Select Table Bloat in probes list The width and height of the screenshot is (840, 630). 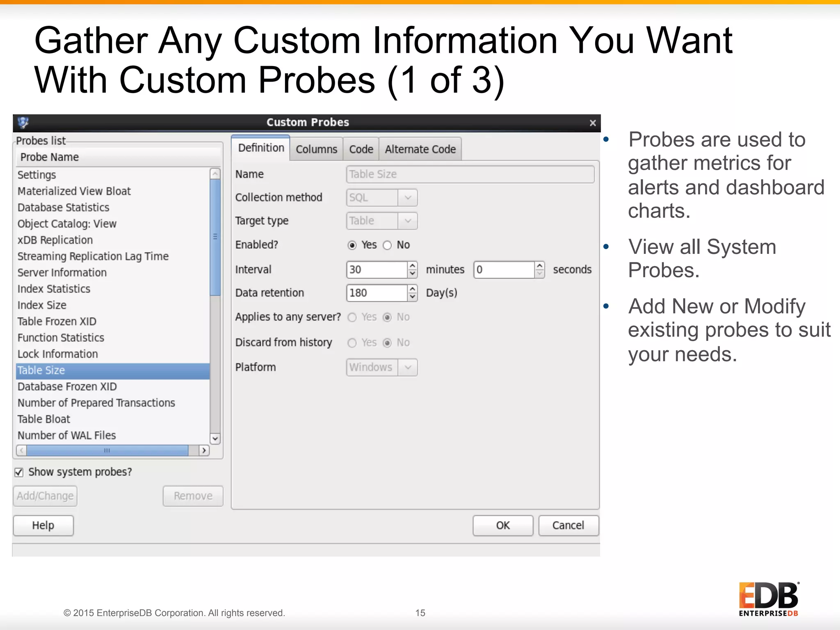click(x=44, y=419)
